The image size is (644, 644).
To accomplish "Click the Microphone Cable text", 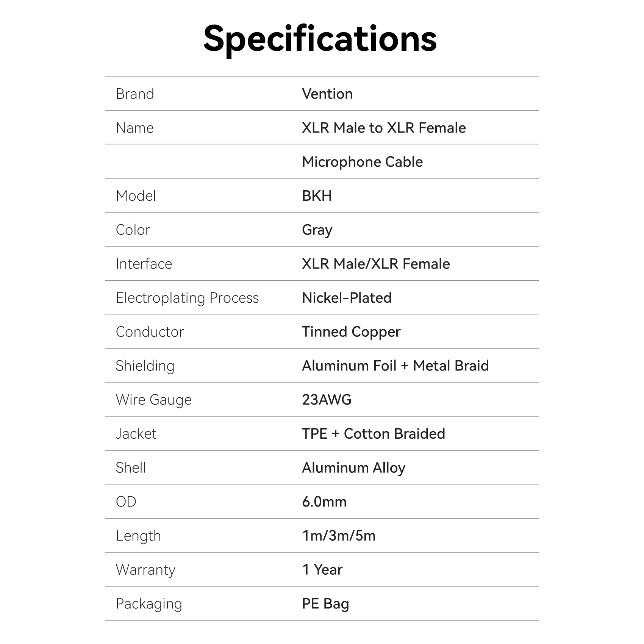I will tap(362, 162).
